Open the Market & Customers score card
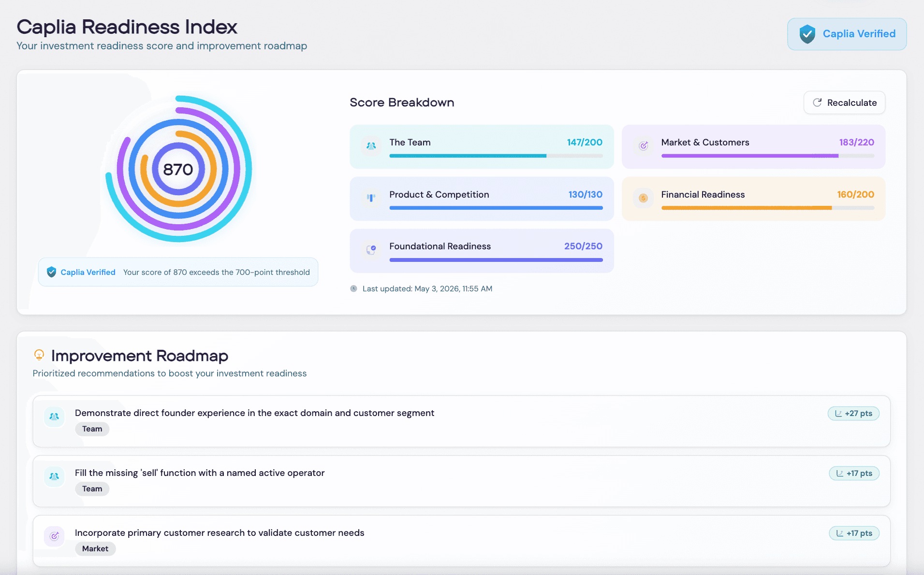The height and width of the screenshot is (575, 924). tap(753, 146)
